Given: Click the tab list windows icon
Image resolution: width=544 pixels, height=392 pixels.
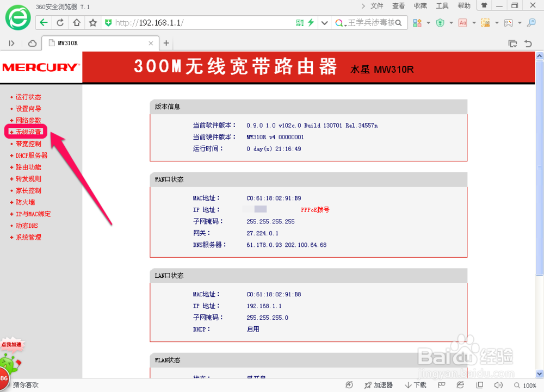Looking at the screenshot, I should pos(513,43).
